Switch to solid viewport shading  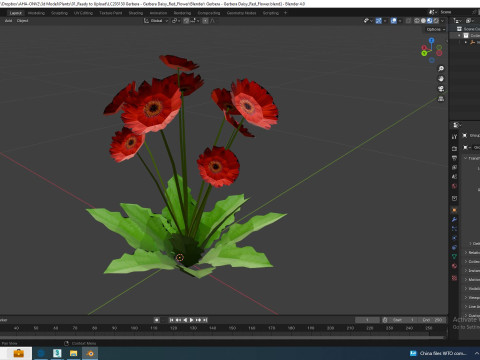tap(423, 21)
